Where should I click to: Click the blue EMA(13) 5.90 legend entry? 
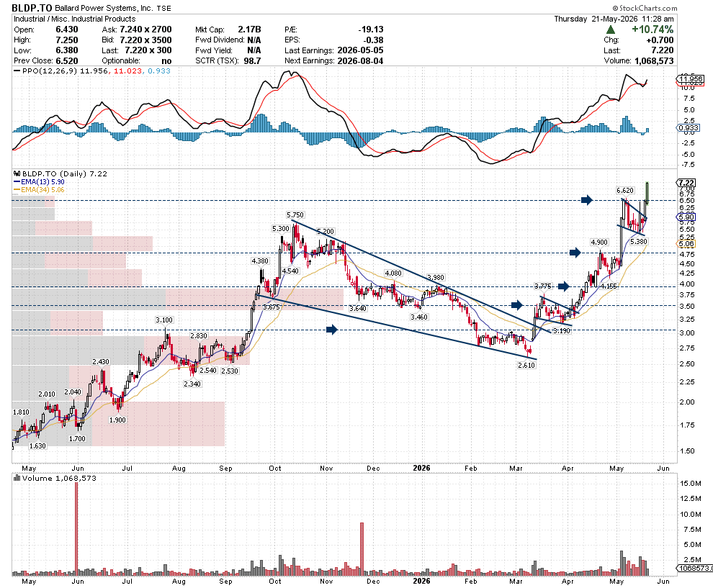click(39, 182)
